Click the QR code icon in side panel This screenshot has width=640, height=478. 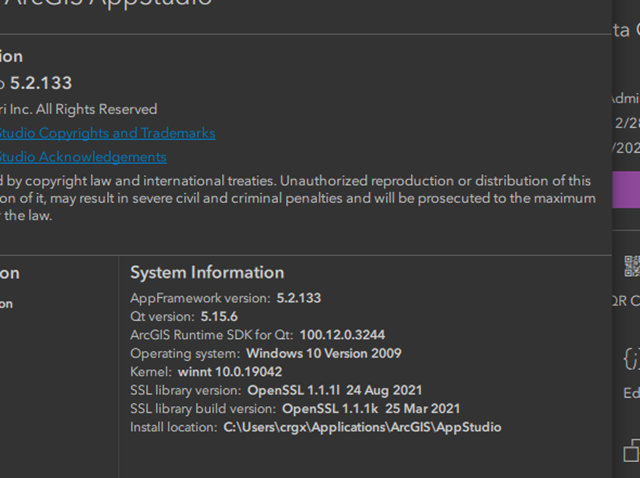632,267
